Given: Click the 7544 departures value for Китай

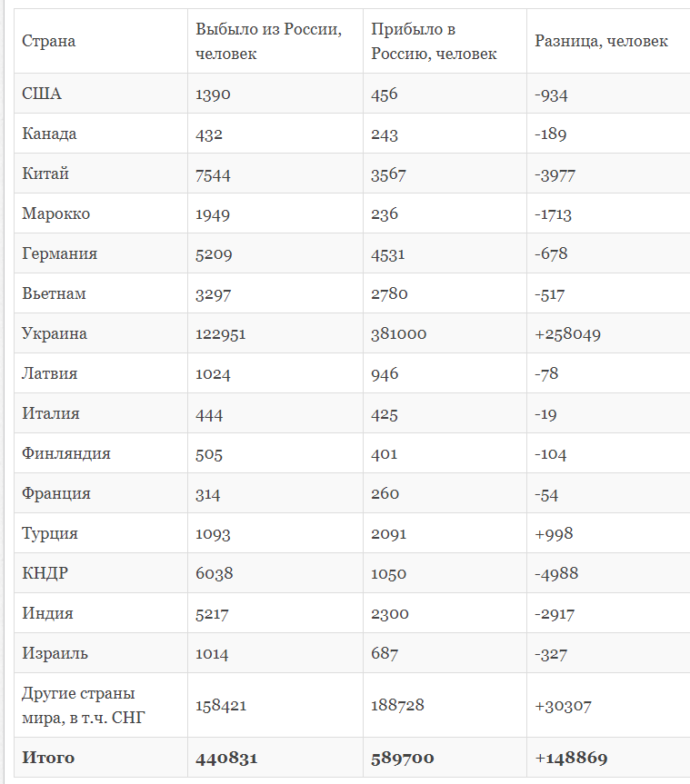Looking at the screenshot, I should pyautogui.click(x=213, y=174).
